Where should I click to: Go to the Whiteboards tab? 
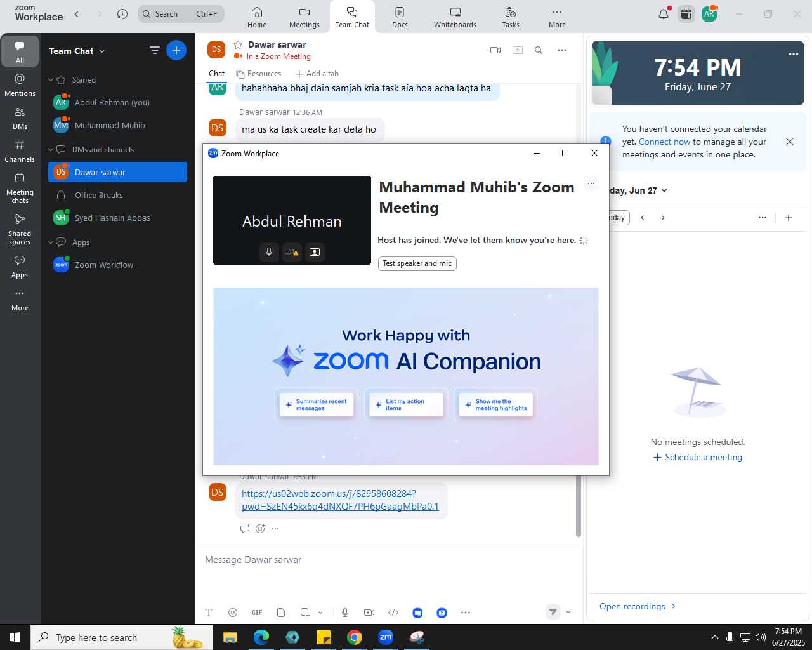tap(455, 17)
